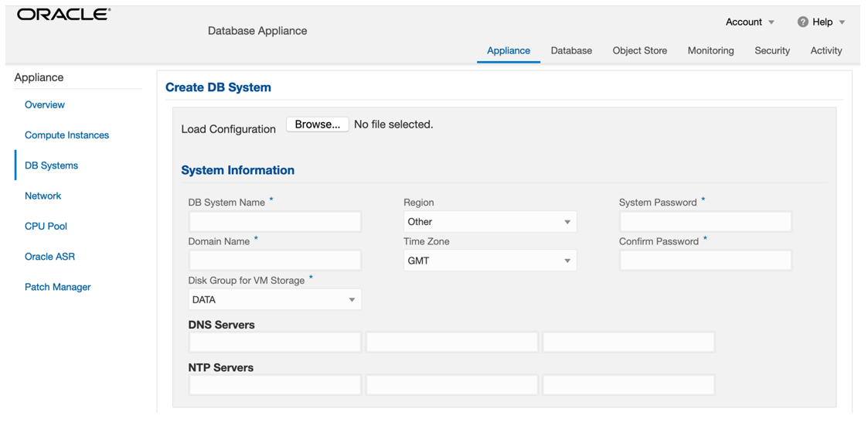Click the System Password input field
Image resolution: width=868 pixels, height=423 pixels.
[705, 222]
